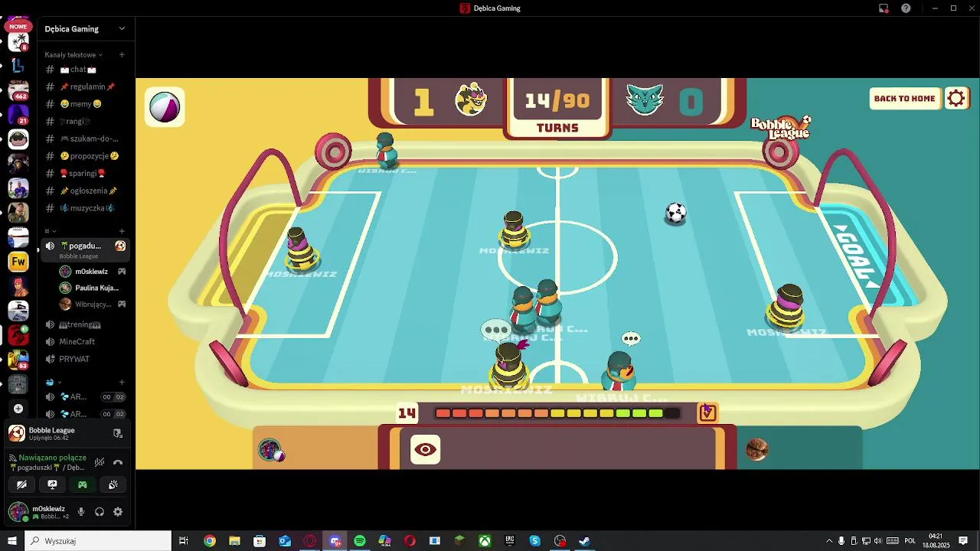Collapse the Kanały tekstowe category
Viewport: 980px width, 551px height.
73,55
